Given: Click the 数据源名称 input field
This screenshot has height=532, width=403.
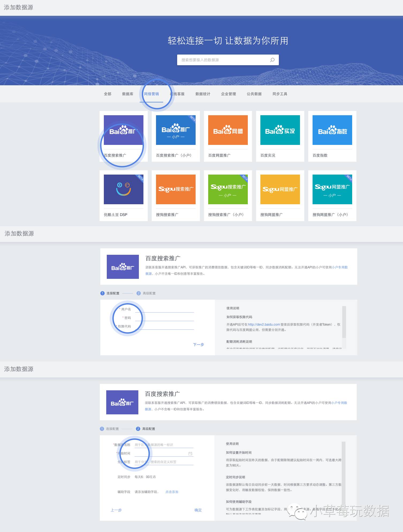Looking at the screenshot, I should [164, 445].
